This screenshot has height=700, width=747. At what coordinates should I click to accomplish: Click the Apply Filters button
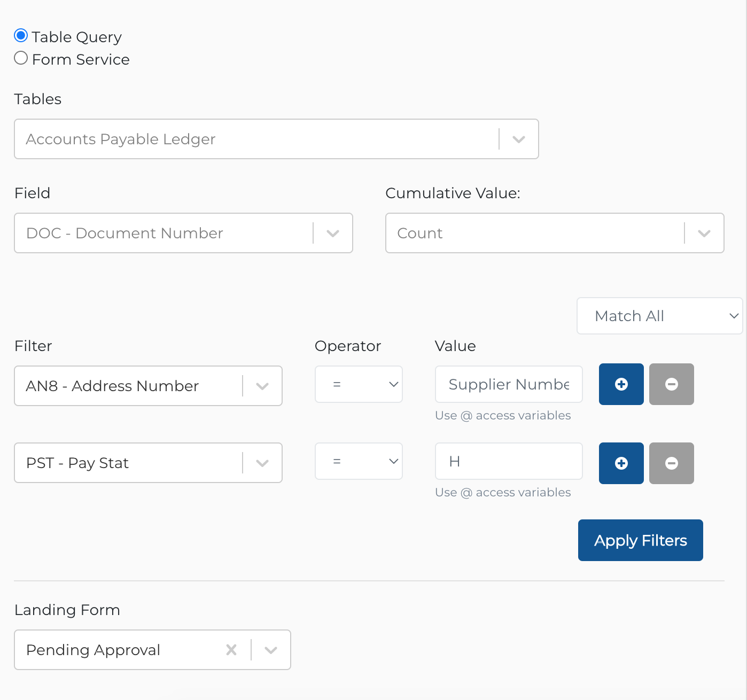[641, 540]
